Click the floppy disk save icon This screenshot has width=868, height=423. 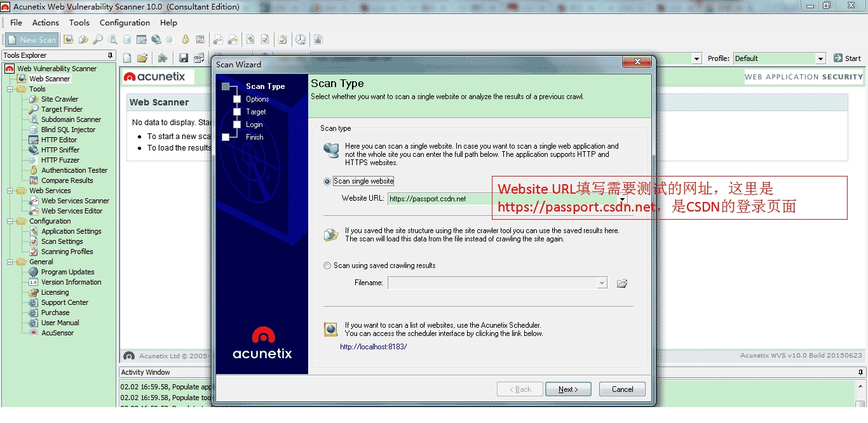(x=184, y=58)
